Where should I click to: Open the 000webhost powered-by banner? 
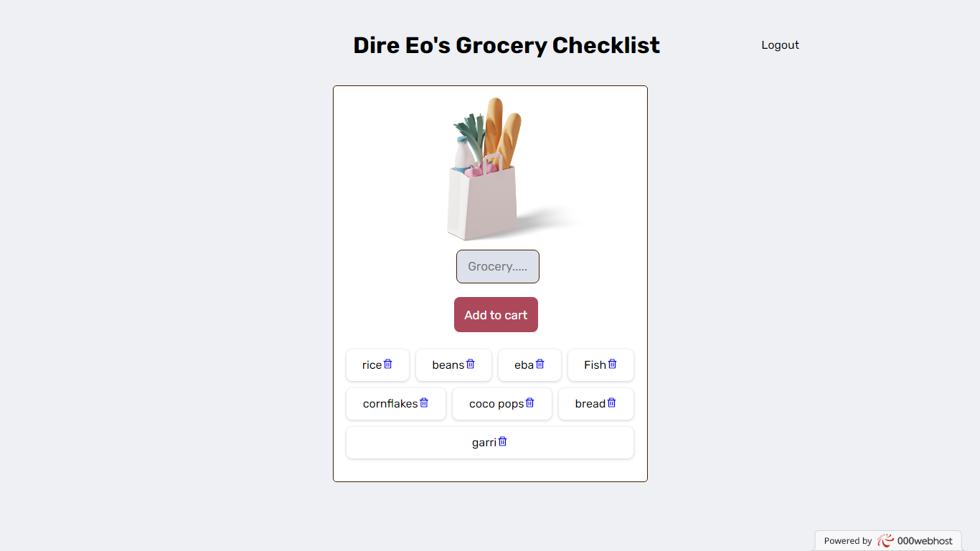click(888, 541)
